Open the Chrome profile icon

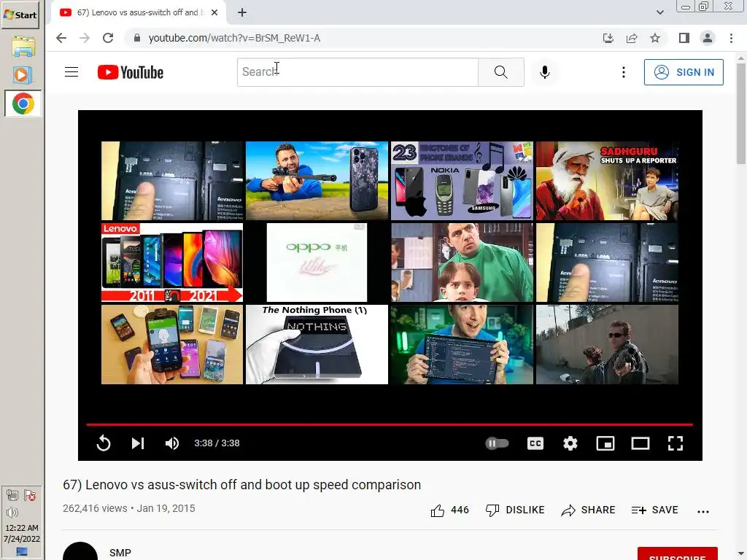pyautogui.click(x=708, y=38)
